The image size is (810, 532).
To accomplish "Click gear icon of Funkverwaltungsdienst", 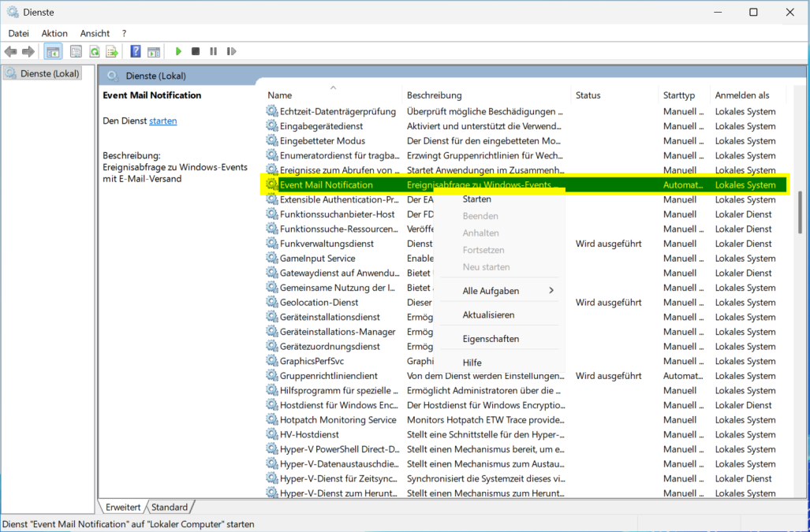I will pyautogui.click(x=272, y=243).
